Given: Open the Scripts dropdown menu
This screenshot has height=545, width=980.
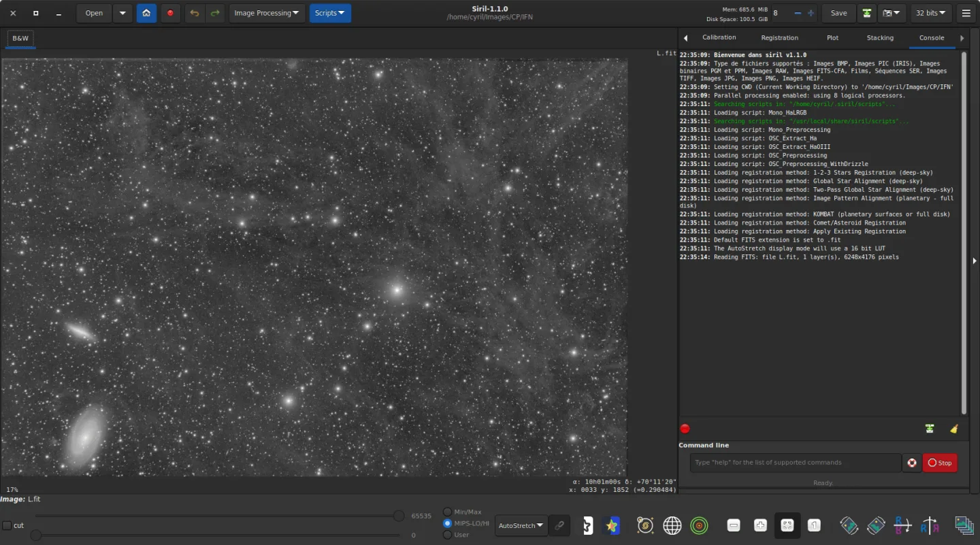Looking at the screenshot, I should pyautogui.click(x=330, y=13).
